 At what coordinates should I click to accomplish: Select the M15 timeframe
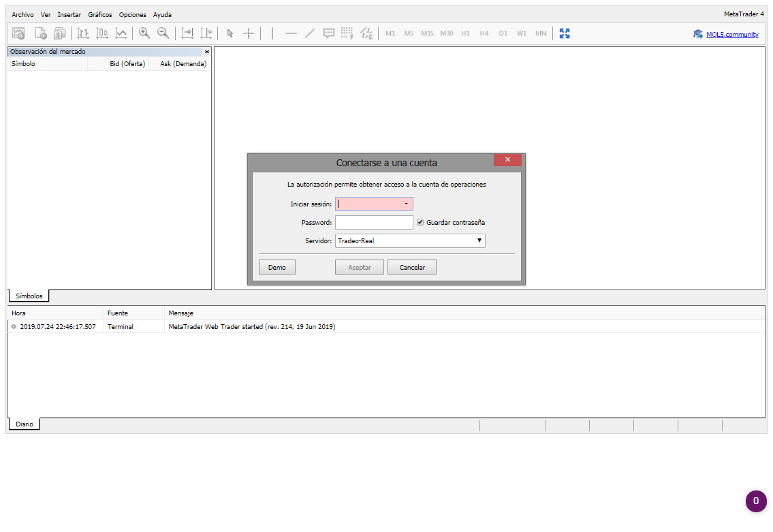point(428,33)
